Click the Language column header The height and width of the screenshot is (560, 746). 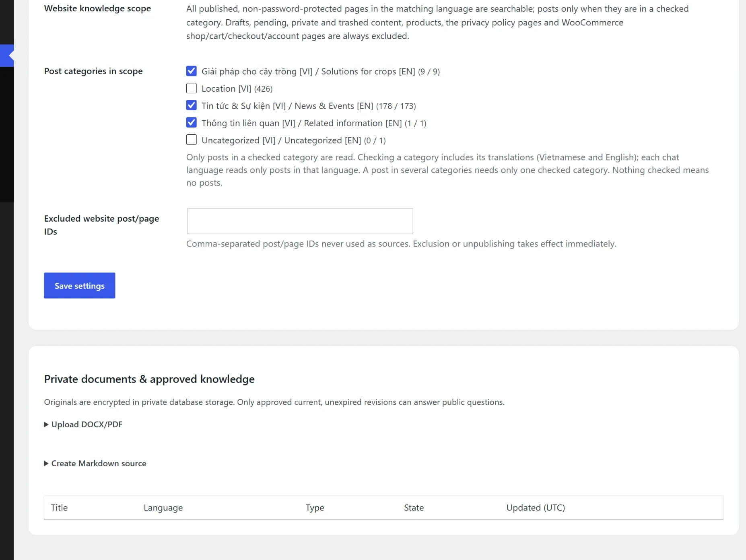click(x=163, y=508)
